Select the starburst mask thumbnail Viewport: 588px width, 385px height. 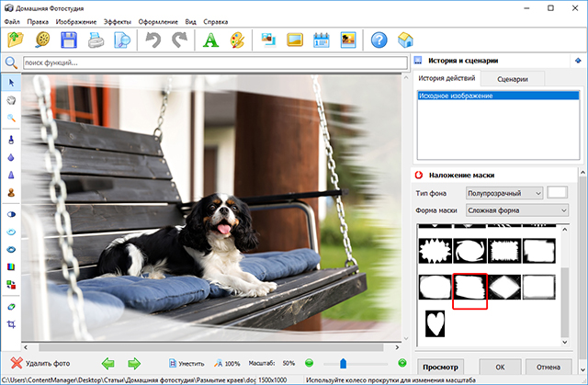[435, 251]
